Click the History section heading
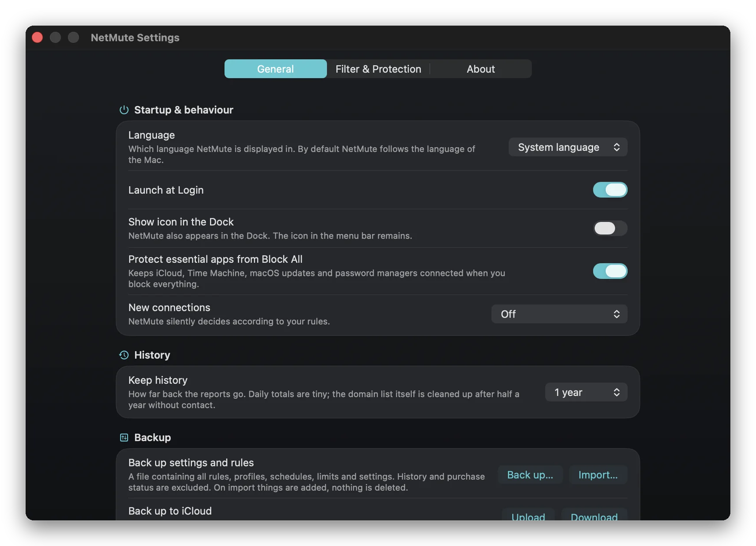 pos(152,355)
